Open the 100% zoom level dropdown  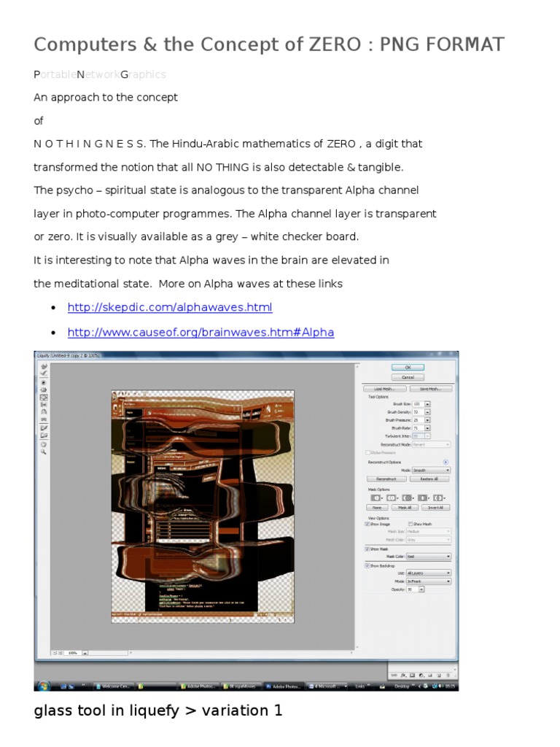pyautogui.click(x=85, y=653)
